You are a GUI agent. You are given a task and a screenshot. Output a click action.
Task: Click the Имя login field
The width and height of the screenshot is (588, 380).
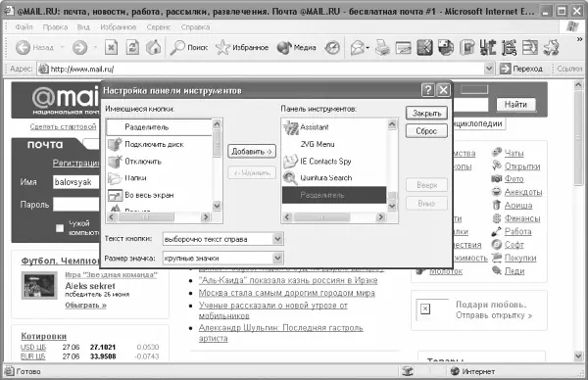[x=76, y=182]
